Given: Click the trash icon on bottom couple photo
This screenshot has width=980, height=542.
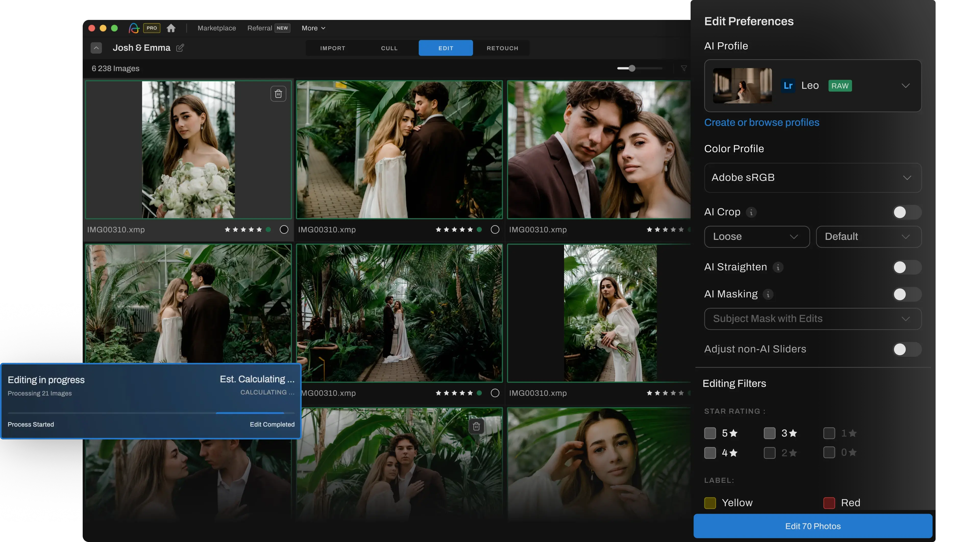Looking at the screenshot, I should 476,426.
